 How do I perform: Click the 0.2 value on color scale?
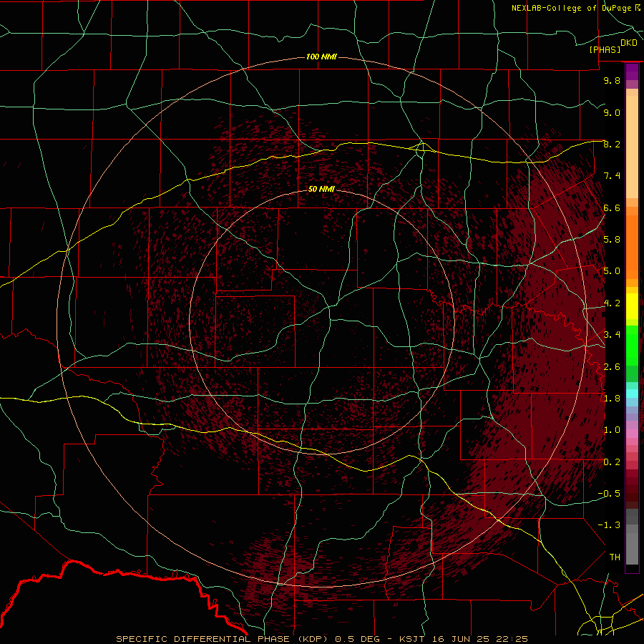point(612,462)
